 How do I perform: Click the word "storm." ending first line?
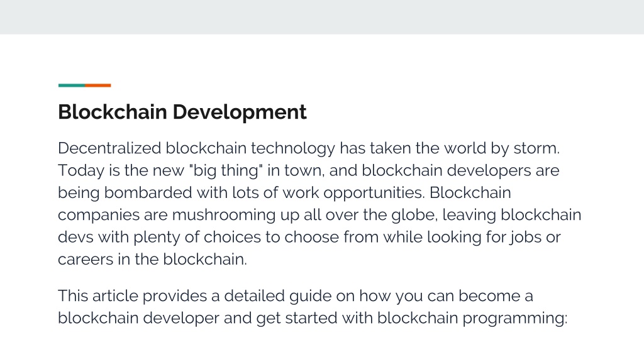point(536,148)
